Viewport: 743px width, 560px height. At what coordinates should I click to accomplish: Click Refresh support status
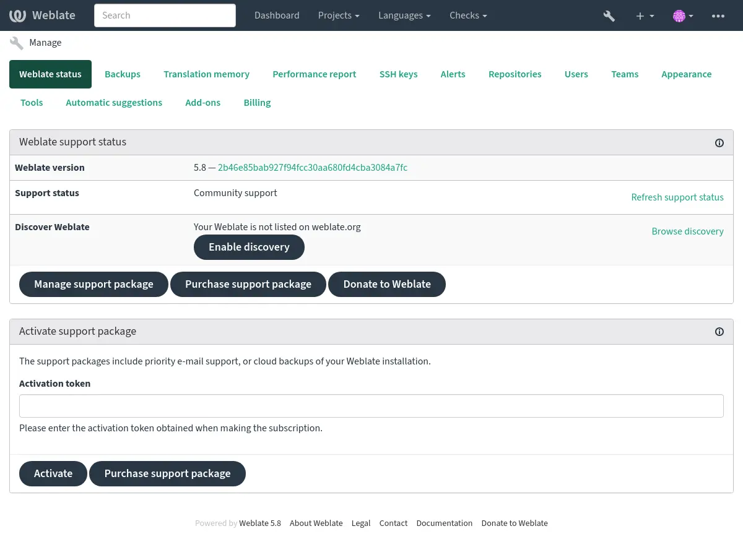pyautogui.click(x=677, y=197)
